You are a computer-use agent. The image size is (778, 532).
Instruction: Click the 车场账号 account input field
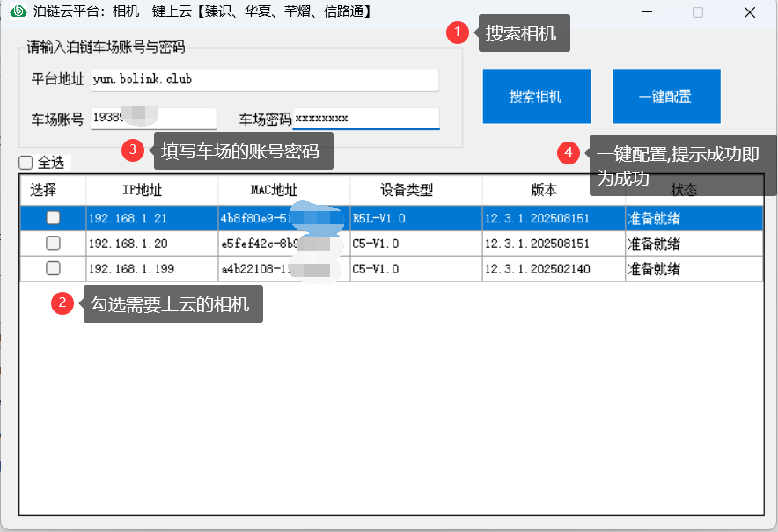pyautogui.click(x=153, y=119)
